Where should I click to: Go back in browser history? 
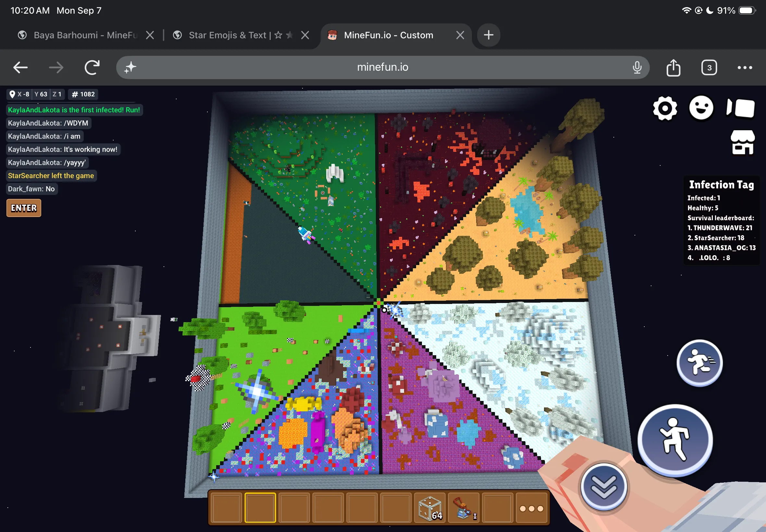(x=20, y=68)
